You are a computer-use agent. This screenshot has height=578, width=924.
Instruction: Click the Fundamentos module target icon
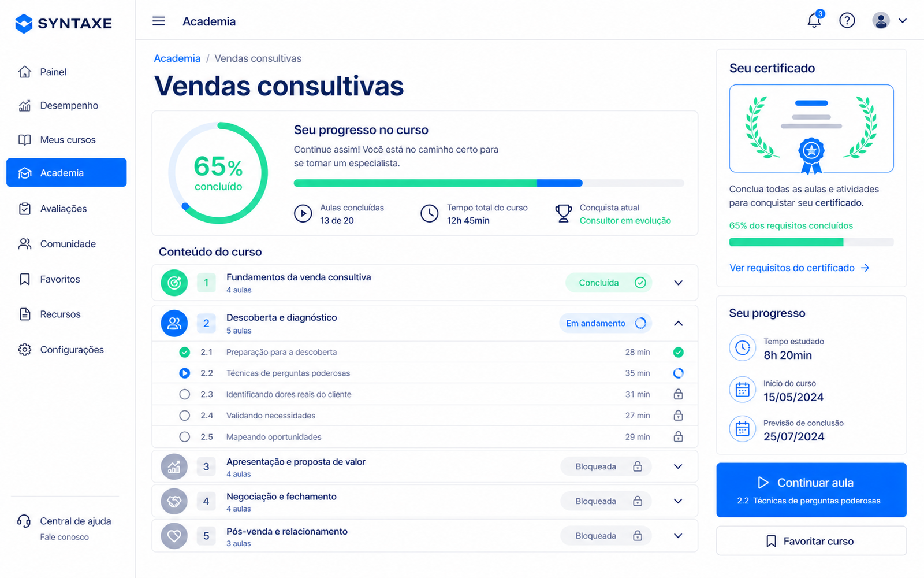pyautogui.click(x=174, y=283)
